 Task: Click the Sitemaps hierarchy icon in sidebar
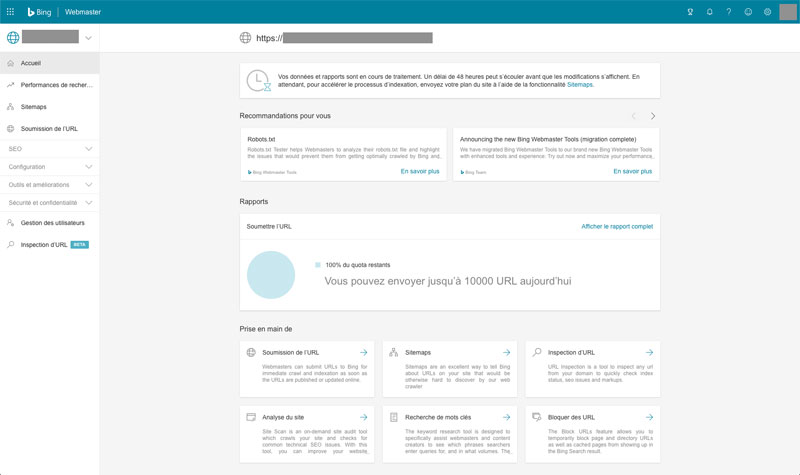(10, 107)
